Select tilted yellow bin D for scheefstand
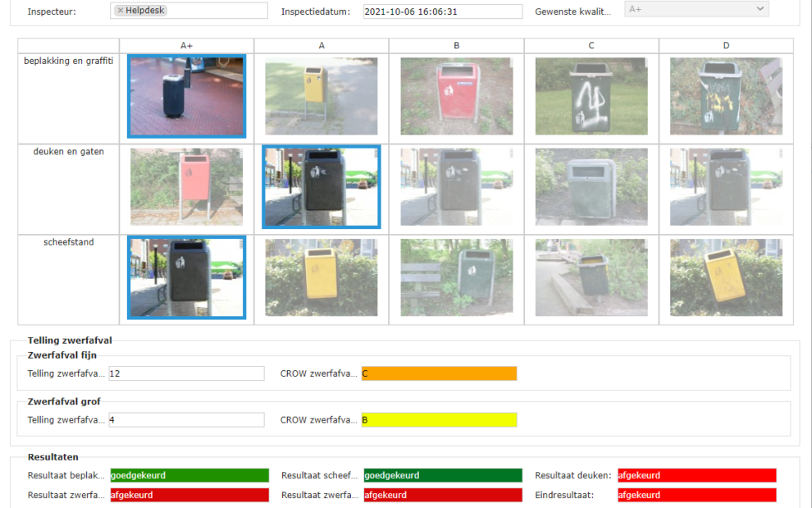Screen dimensions: 812x508 coord(725,277)
